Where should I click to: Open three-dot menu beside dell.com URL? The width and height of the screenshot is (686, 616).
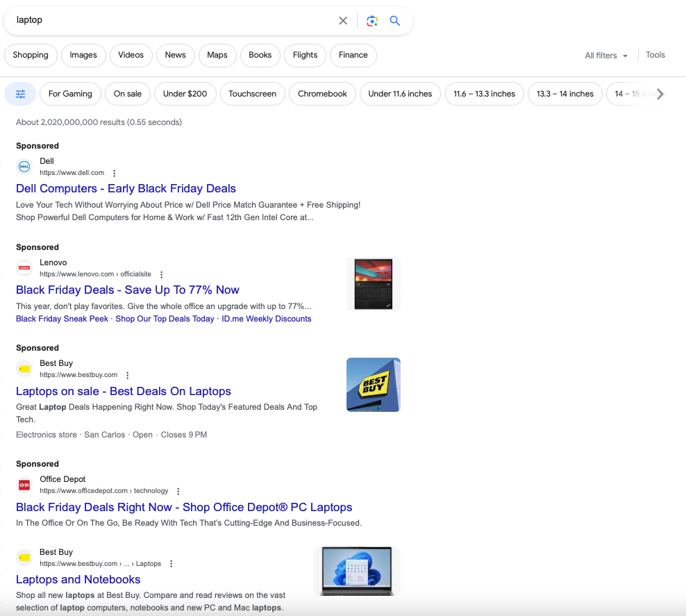pos(114,173)
